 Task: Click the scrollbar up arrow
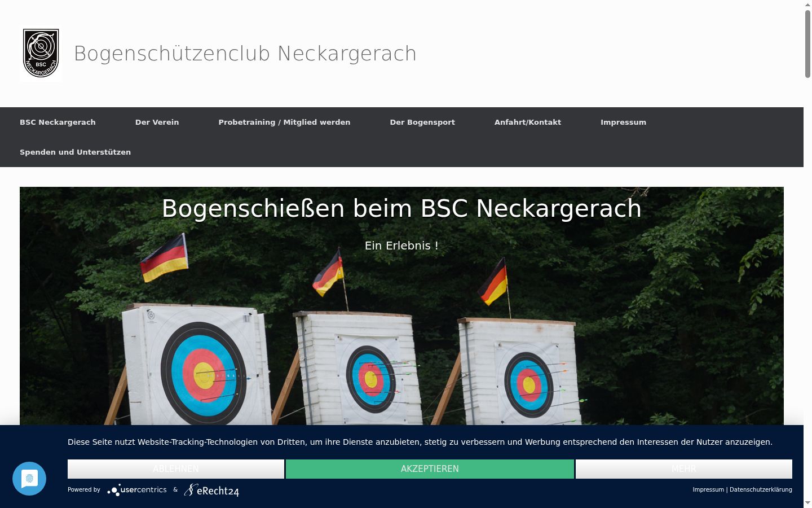(807, 5)
